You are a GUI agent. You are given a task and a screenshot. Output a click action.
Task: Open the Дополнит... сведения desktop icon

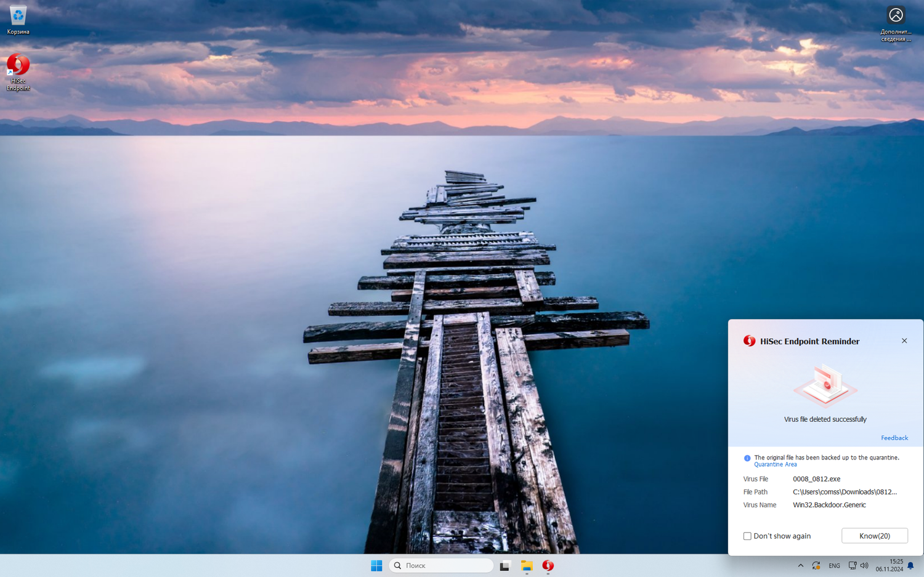[x=896, y=24]
